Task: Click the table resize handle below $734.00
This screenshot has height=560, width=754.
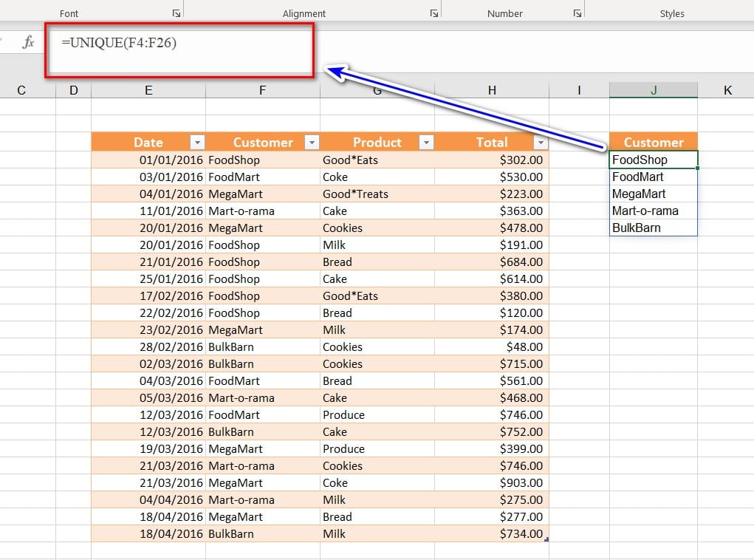Action: click(x=546, y=540)
